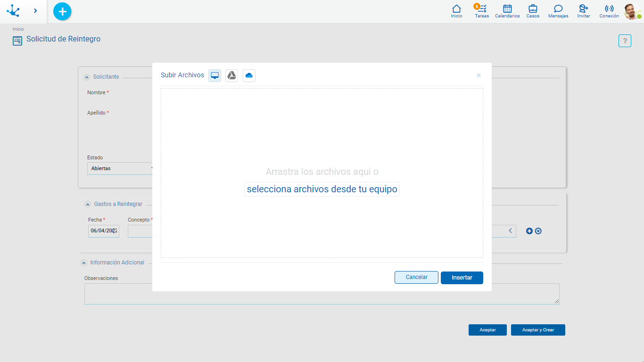The image size is (644, 362).
Task: Select local computer upload source icon
Action: (x=215, y=75)
